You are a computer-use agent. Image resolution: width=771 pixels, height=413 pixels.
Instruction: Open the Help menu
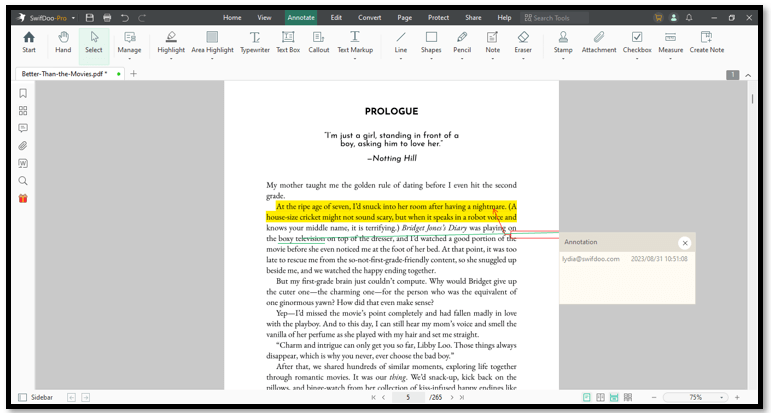[x=504, y=18]
